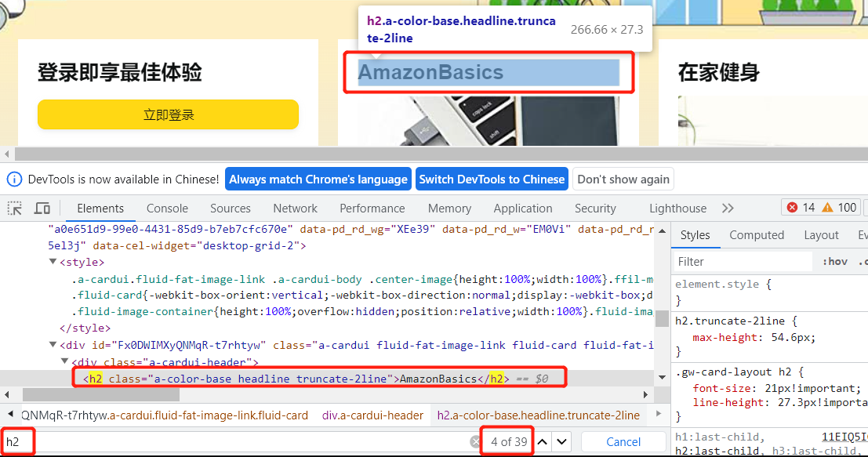
Task: Click the AmazonBasics product image
Action: pyautogui.click(x=488, y=121)
